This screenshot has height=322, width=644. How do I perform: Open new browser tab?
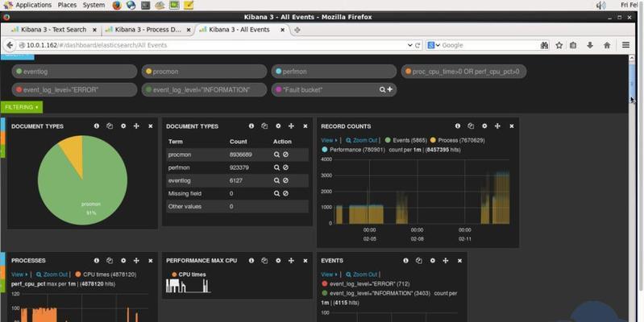coord(297,30)
